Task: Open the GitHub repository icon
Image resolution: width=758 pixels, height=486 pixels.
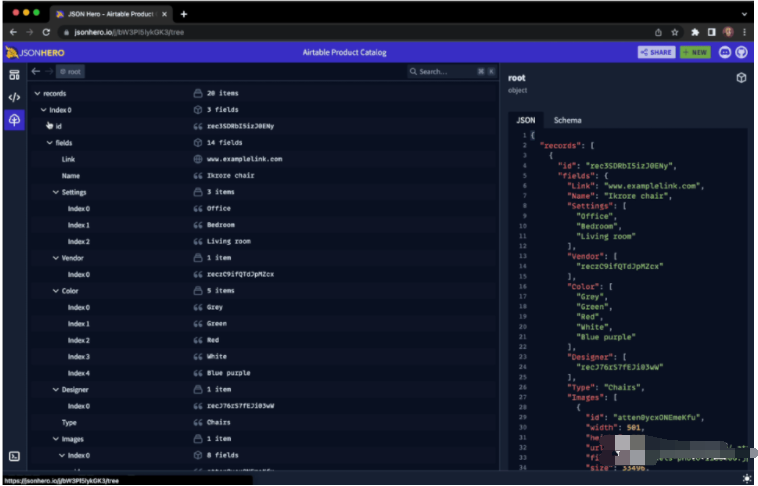Action: [742, 52]
